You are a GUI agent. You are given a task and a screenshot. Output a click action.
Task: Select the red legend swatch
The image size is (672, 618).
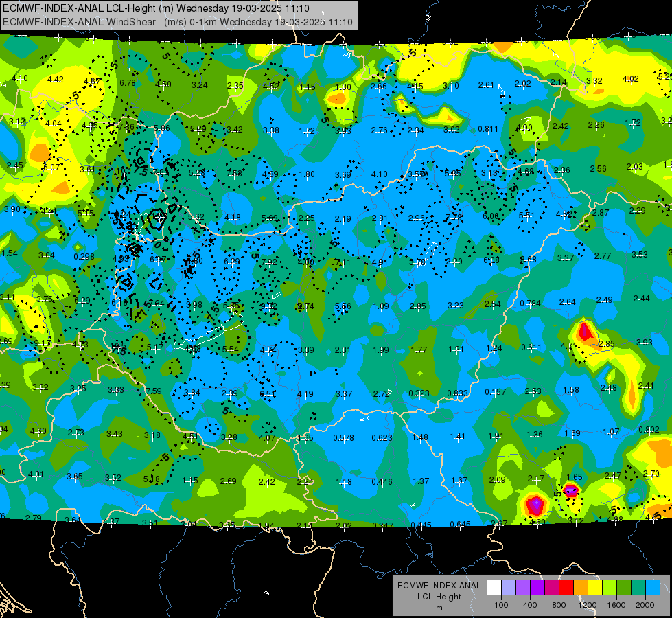pyautogui.click(x=566, y=588)
